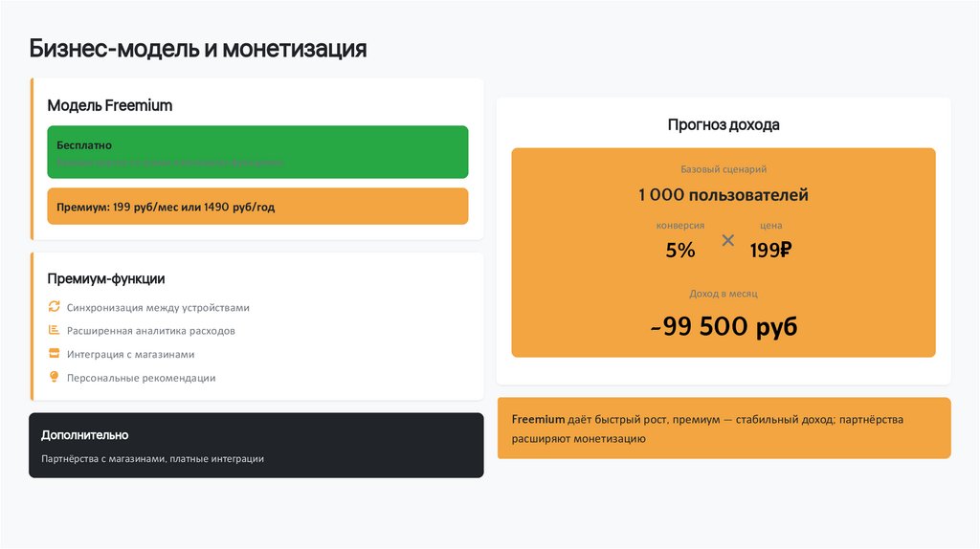Viewport: 980px width, 549px height.
Task: Select the green Бесплатно plan box
Action: pyautogui.click(x=257, y=152)
